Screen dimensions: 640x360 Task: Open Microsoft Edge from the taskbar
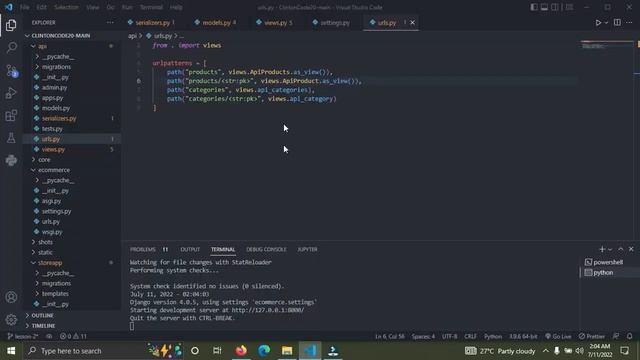[x=264, y=351]
